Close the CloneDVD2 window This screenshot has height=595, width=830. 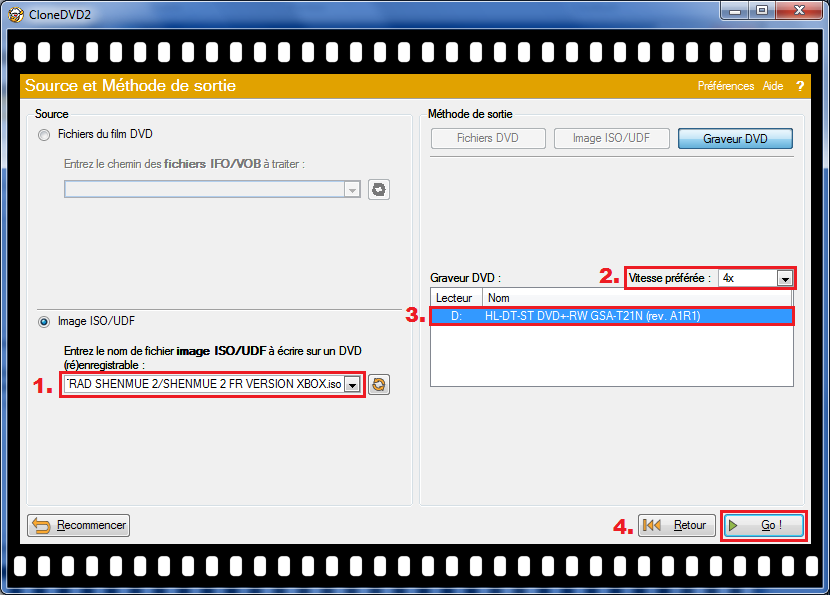click(799, 11)
